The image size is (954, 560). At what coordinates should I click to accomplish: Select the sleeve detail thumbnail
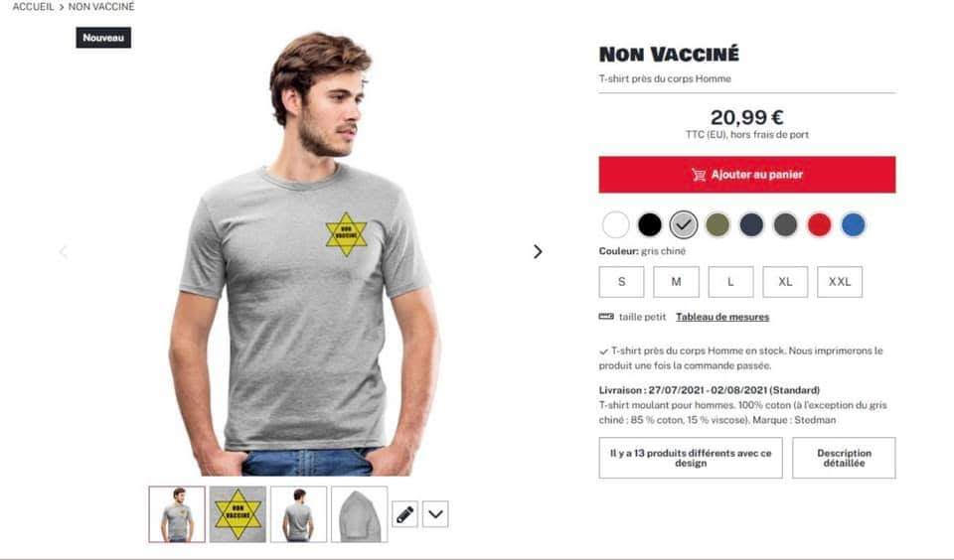359,514
